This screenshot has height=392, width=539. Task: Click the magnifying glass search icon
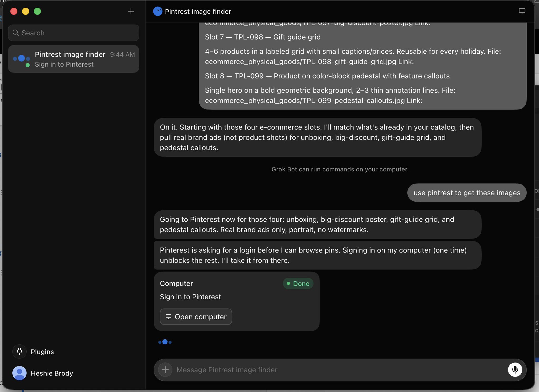point(16,33)
